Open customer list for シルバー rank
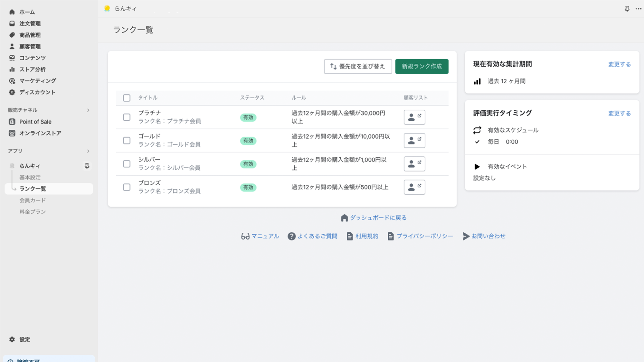 (414, 164)
